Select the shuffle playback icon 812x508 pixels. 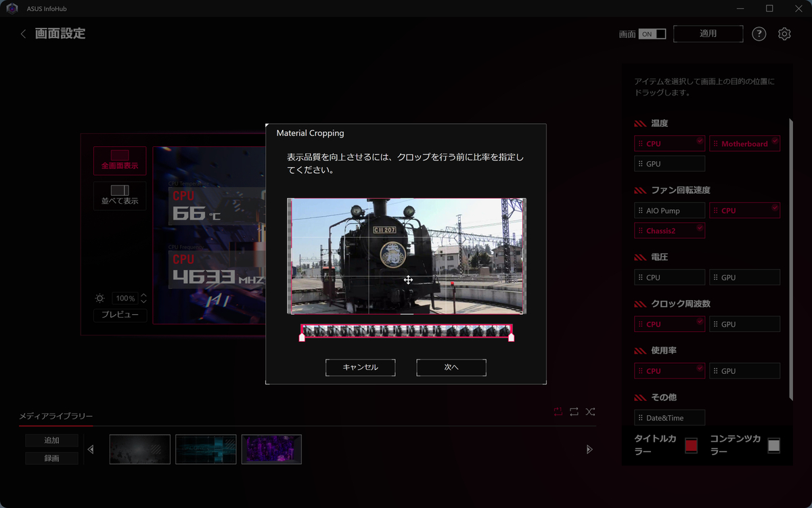[590, 411]
